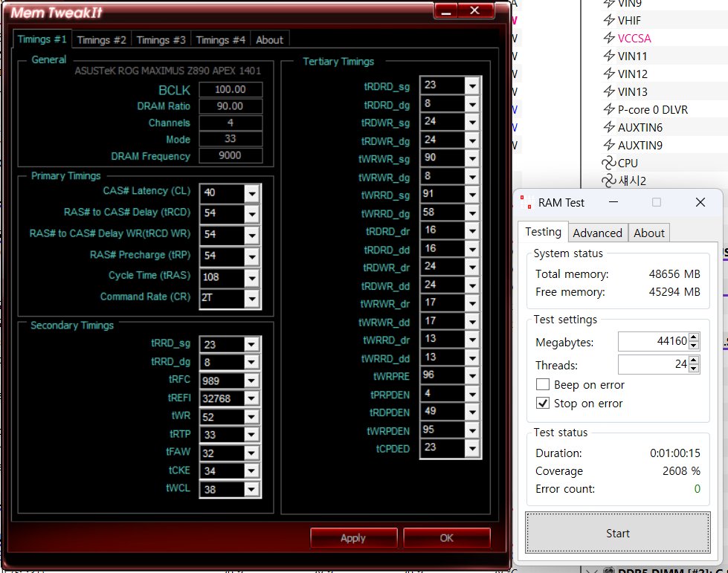Open the tRFC dropdown
The height and width of the screenshot is (573, 728).
click(x=251, y=381)
